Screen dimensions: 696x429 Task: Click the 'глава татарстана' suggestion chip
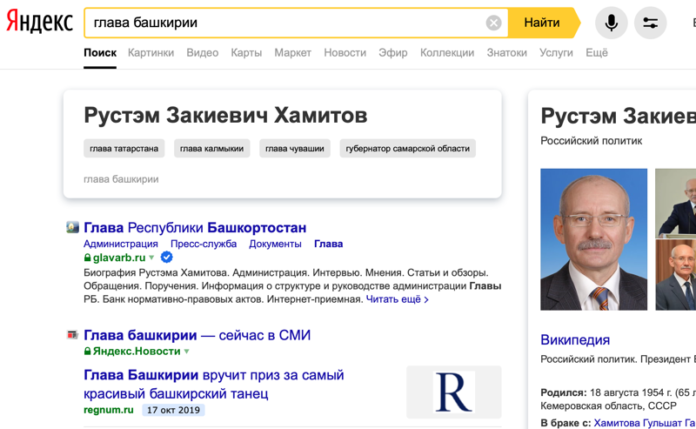pos(124,148)
